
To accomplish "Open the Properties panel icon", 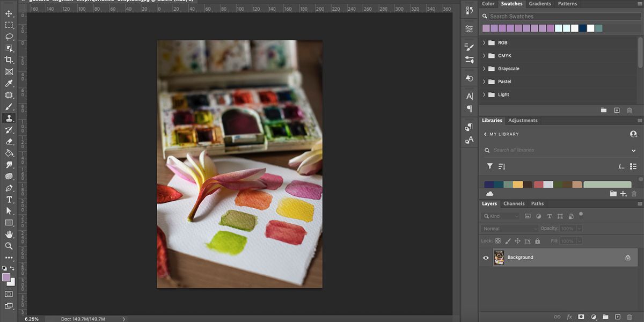I will [470, 28].
